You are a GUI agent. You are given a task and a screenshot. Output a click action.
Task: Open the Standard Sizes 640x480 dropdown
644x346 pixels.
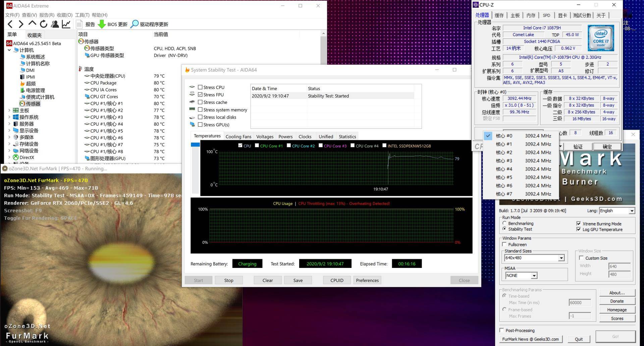point(561,258)
